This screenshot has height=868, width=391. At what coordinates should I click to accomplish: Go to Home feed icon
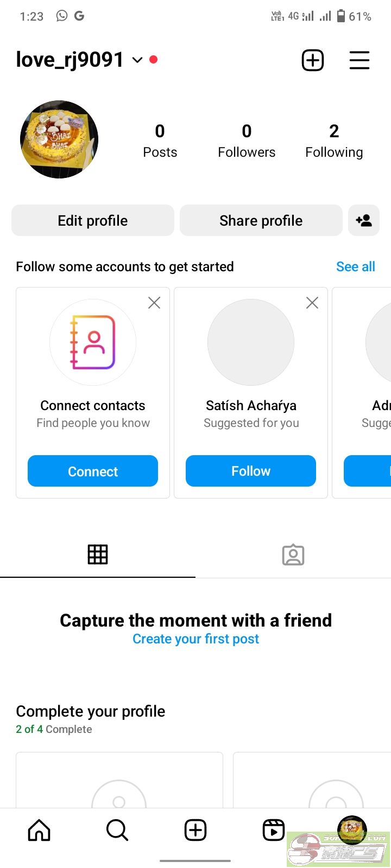coord(39,830)
